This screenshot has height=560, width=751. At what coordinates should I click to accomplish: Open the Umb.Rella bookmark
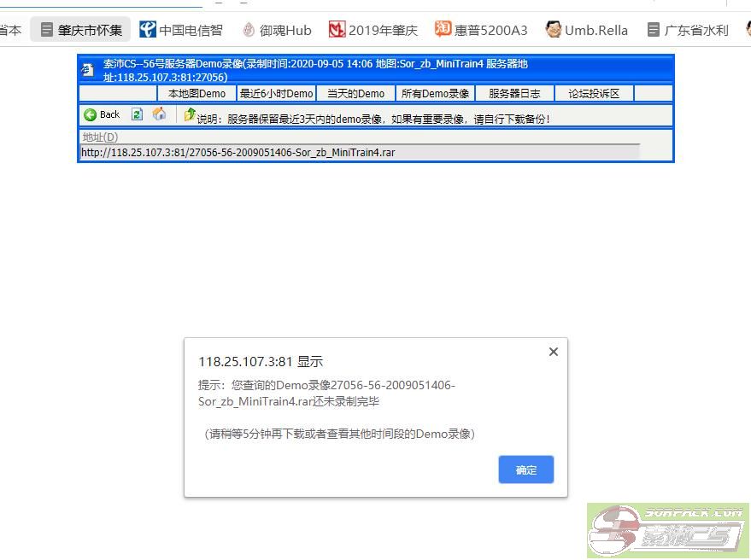coord(587,30)
